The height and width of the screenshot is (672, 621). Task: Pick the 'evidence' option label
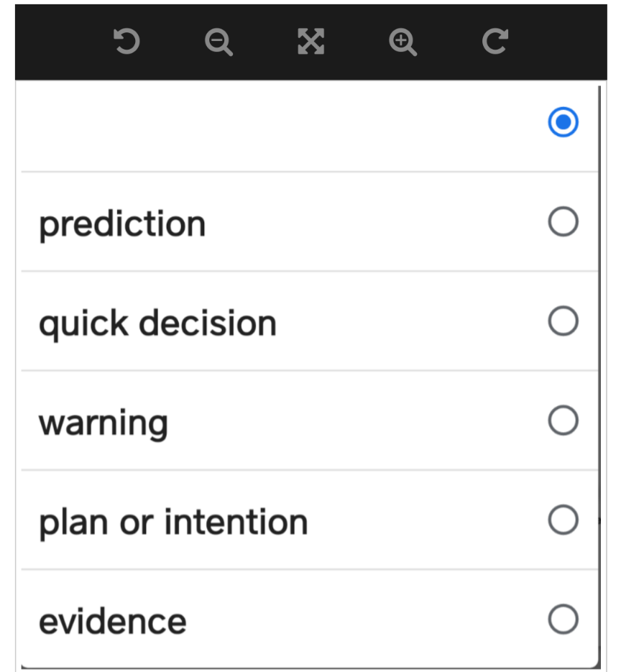[x=112, y=621]
